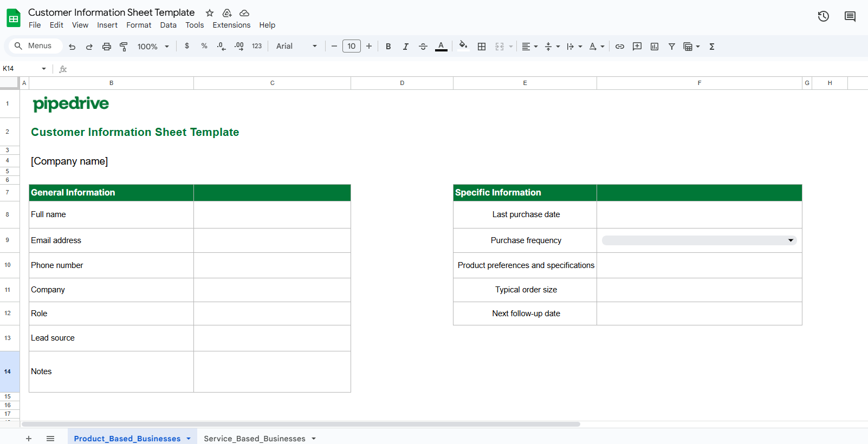View cloud save status icon
868x444 pixels.
coord(244,13)
